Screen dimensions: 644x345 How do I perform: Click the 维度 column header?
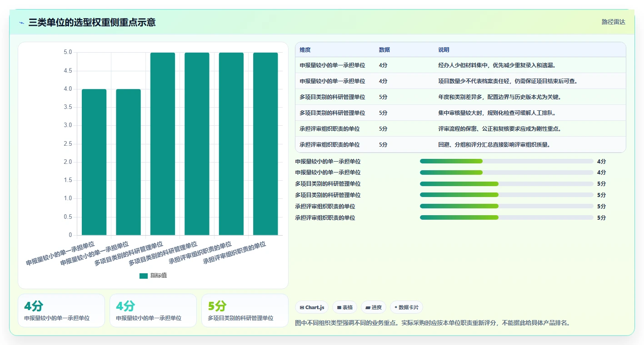click(x=305, y=50)
